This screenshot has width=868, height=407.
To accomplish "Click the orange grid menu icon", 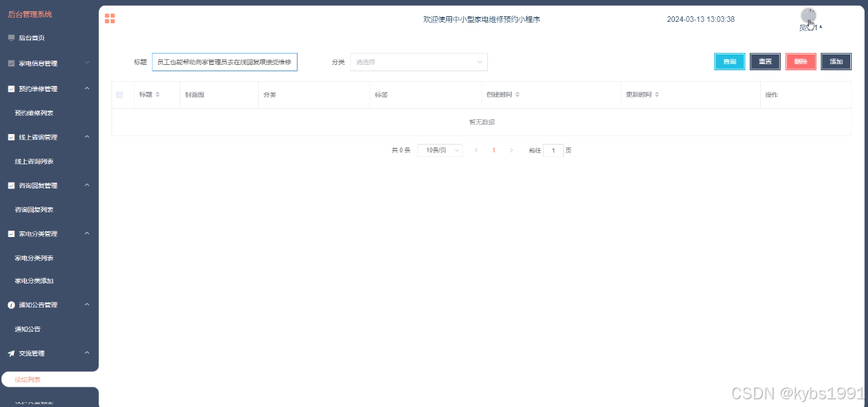I will click(110, 18).
